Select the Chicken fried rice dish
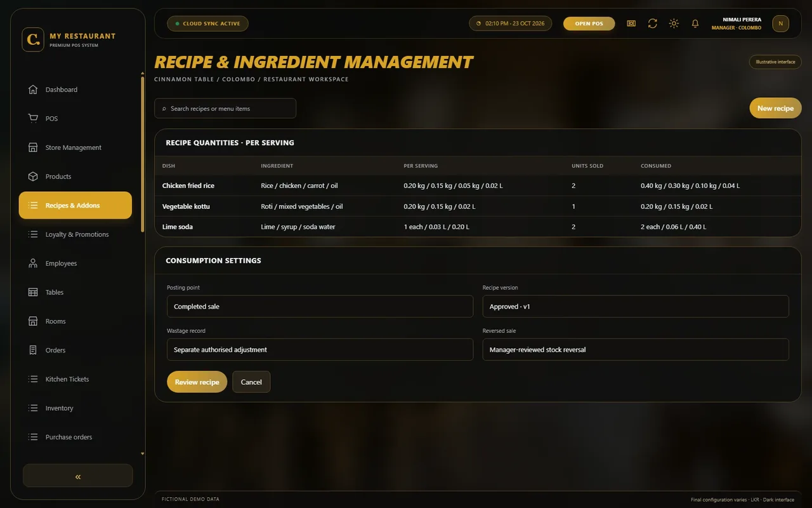 click(x=188, y=185)
